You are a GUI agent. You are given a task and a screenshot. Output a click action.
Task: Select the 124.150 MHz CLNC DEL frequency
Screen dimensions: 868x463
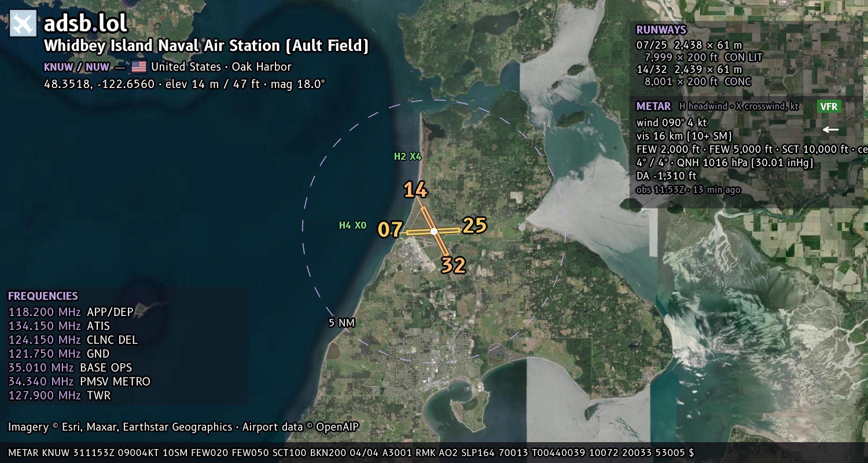73,340
